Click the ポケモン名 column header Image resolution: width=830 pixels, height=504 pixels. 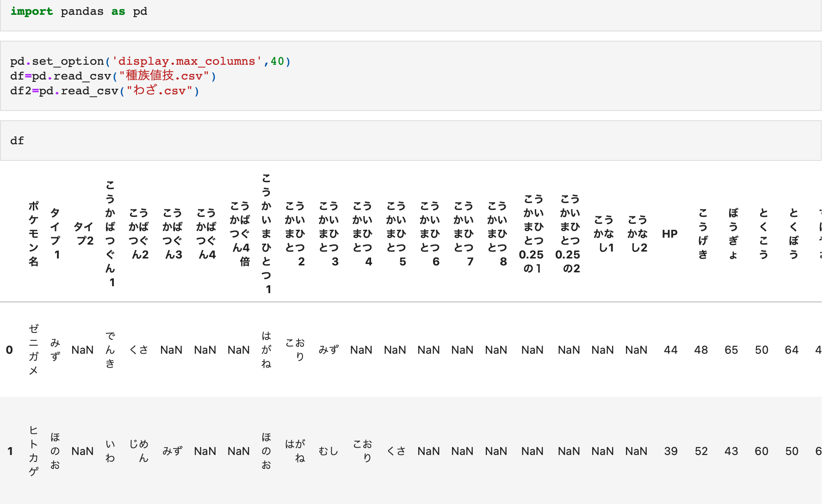pyautogui.click(x=33, y=234)
